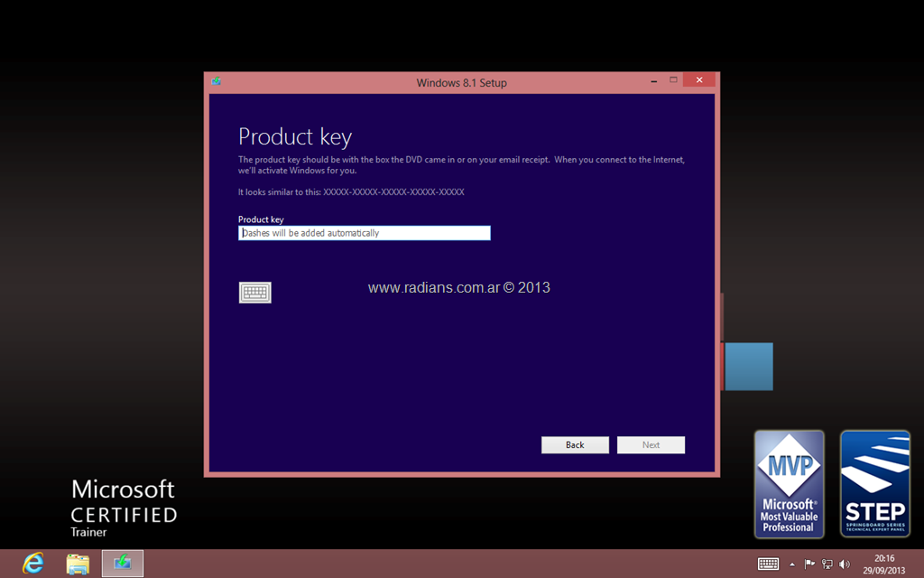924x578 pixels.
Task: Open the on-screen keyboard in Setup
Action: (x=254, y=293)
